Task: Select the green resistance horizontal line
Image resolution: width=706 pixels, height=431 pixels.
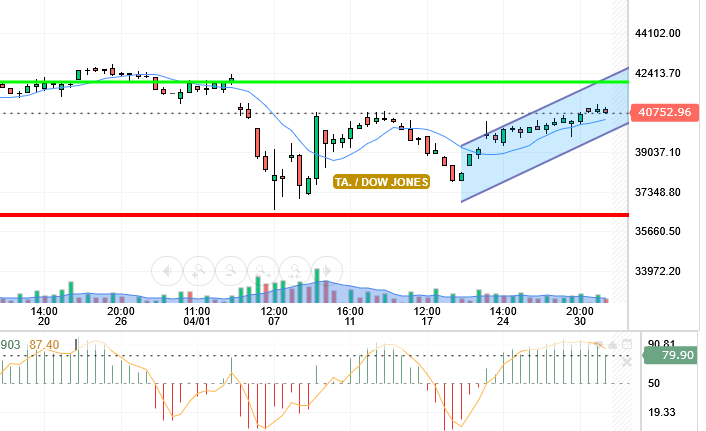Action: [x=314, y=82]
